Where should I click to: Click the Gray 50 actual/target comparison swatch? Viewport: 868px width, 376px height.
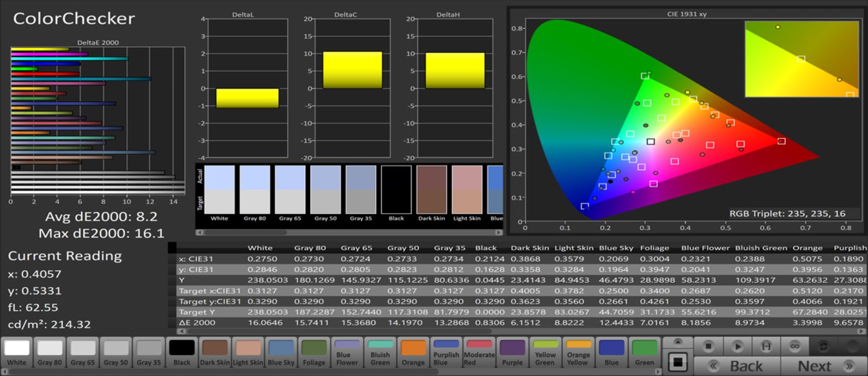(x=325, y=190)
